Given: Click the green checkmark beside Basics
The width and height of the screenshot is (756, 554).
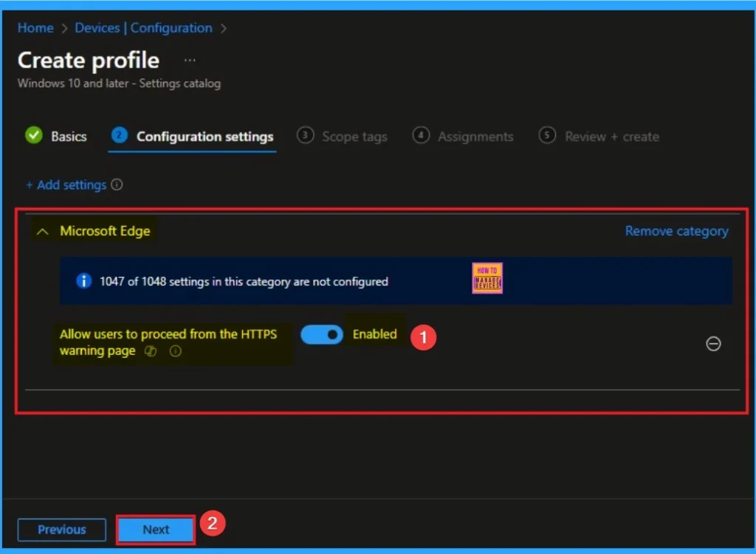Looking at the screenshot, I should 34,136.
